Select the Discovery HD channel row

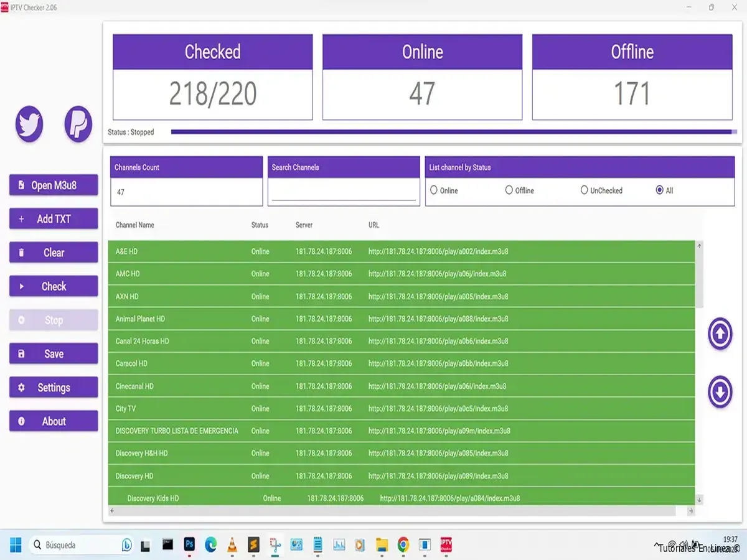click(x=402, y=476)
